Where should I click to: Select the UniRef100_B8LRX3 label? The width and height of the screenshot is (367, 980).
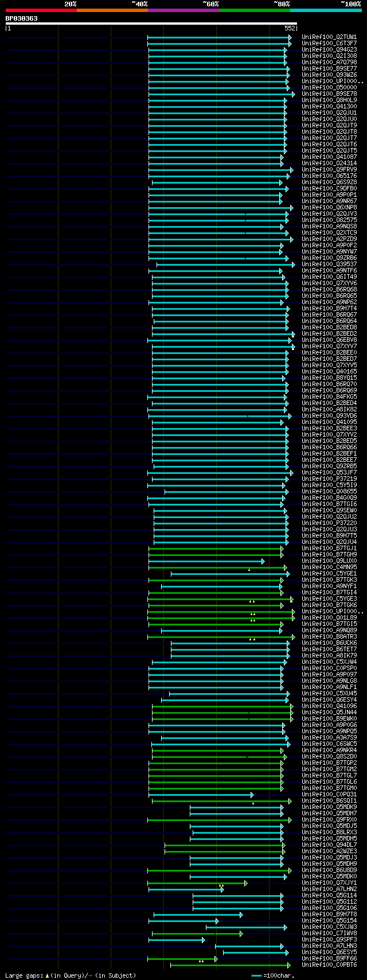329,832
